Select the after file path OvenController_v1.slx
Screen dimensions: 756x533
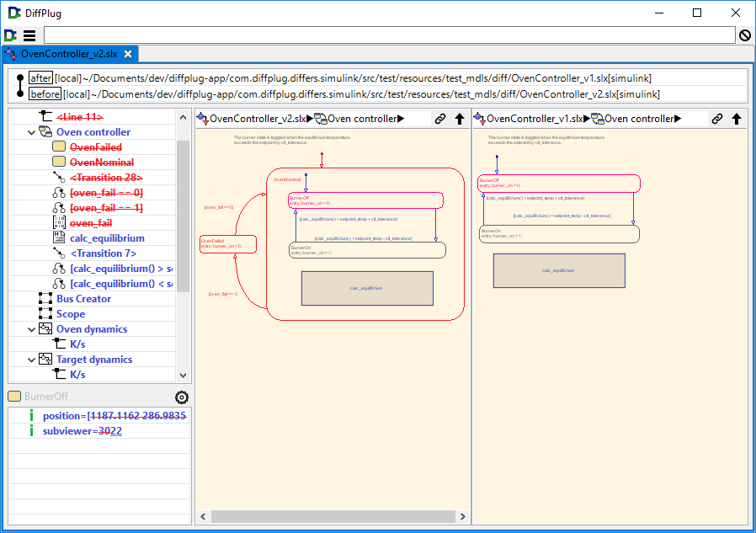[x=353, y=78]
